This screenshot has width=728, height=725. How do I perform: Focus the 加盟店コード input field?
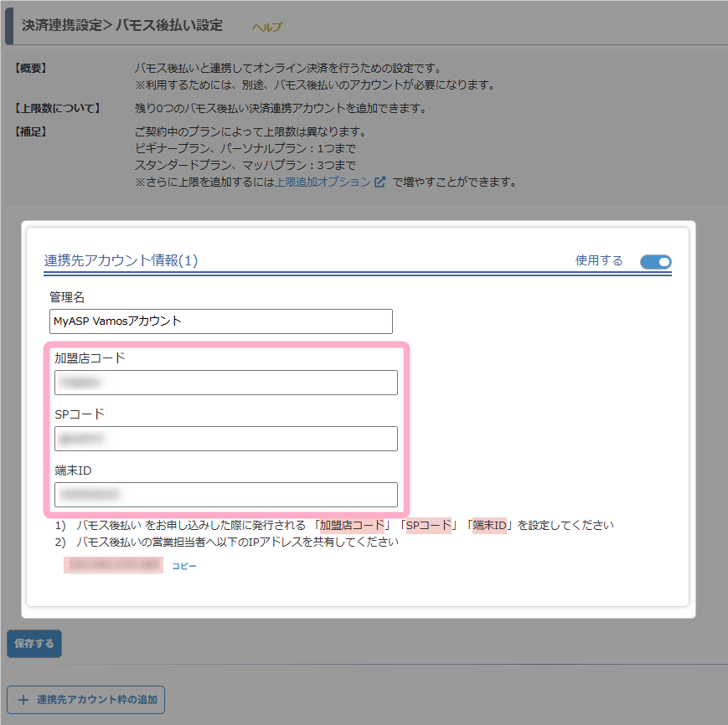click(226, 383)
